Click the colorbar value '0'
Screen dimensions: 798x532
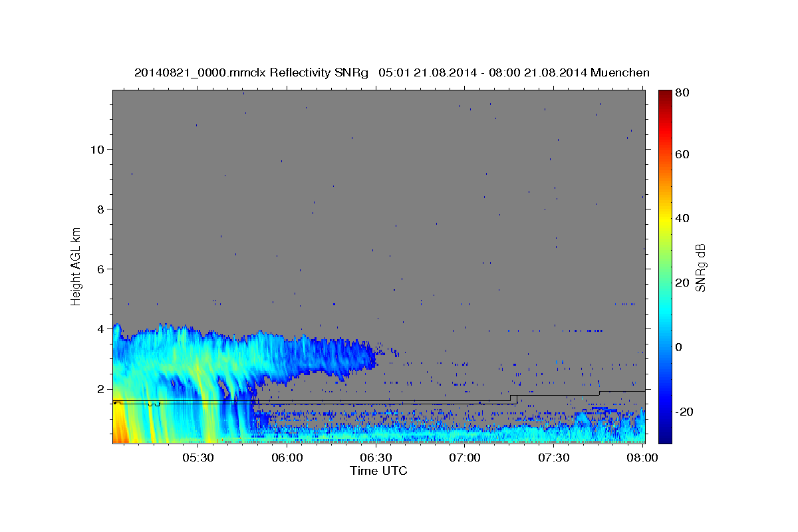pyautogui.click(x=680, y=347)
